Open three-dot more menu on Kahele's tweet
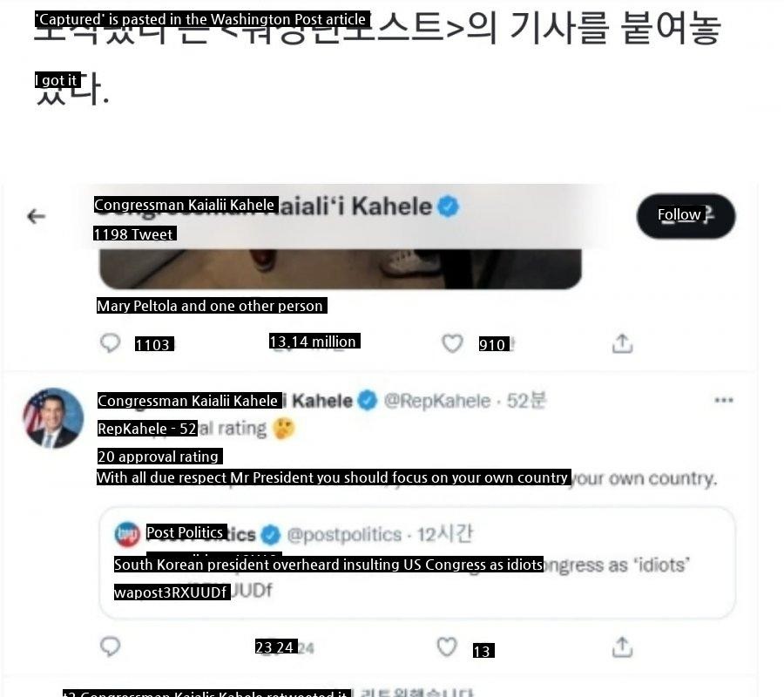Image resolution: width=784 pixels, height=697 pixels. [x=724, y=400]
